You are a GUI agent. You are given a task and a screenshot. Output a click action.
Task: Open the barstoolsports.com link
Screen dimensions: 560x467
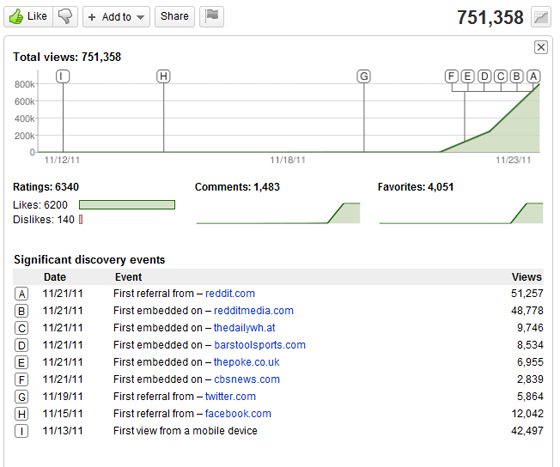(x=260, y=345)
